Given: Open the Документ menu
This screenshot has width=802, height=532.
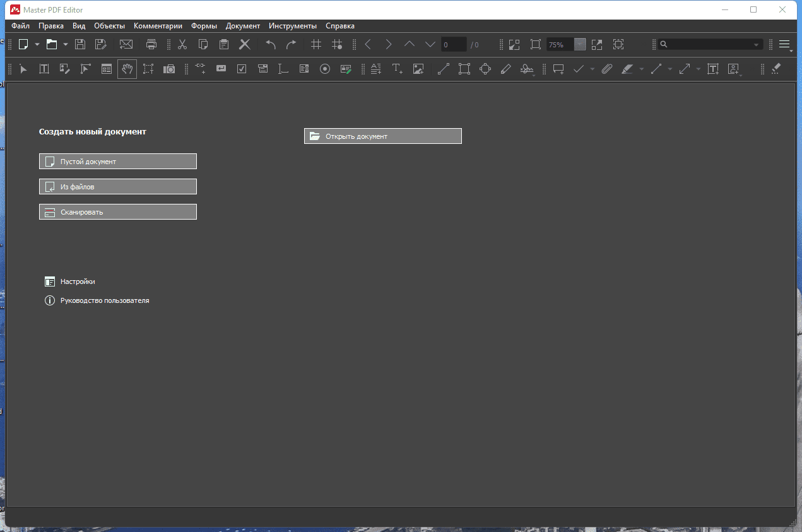Looking at the screenshot, I should click(242, 26).
